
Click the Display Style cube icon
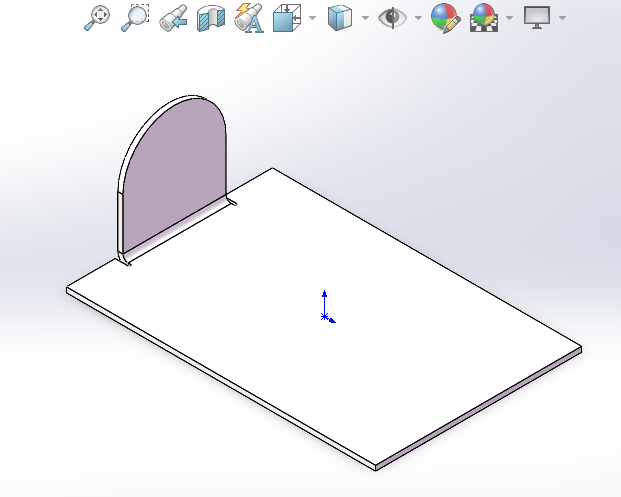coord(340,18)
